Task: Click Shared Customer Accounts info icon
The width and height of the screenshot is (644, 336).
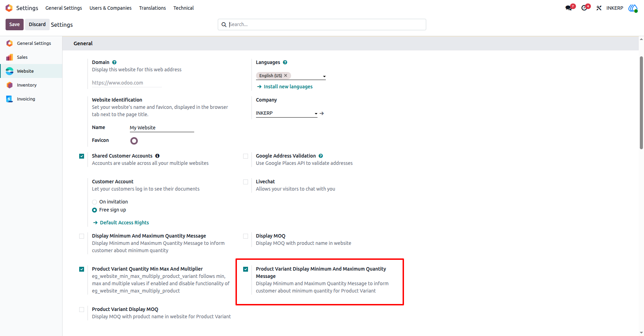Action: tap(157, 156)
